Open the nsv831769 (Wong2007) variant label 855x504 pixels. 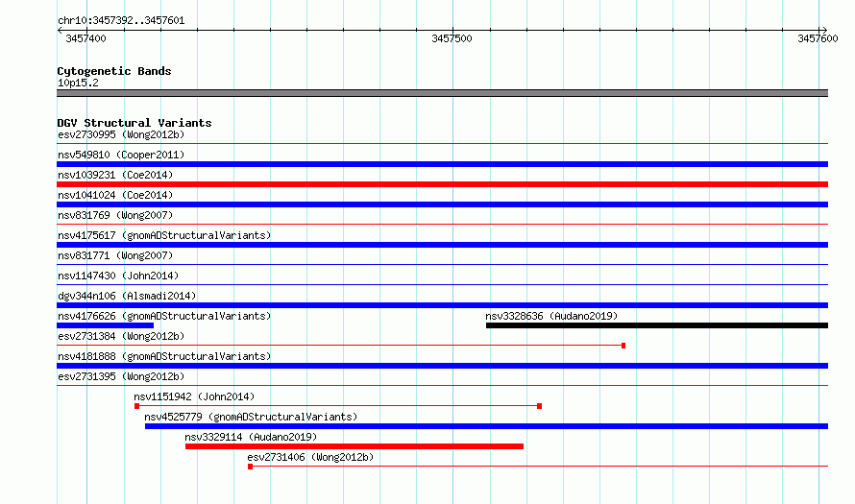tap(115, 215)
